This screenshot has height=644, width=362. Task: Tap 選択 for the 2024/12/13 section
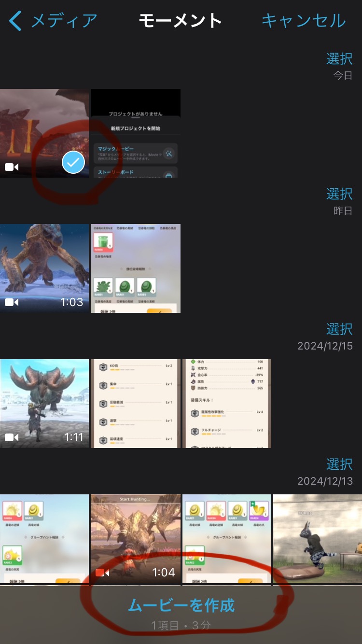pos(339,464)
